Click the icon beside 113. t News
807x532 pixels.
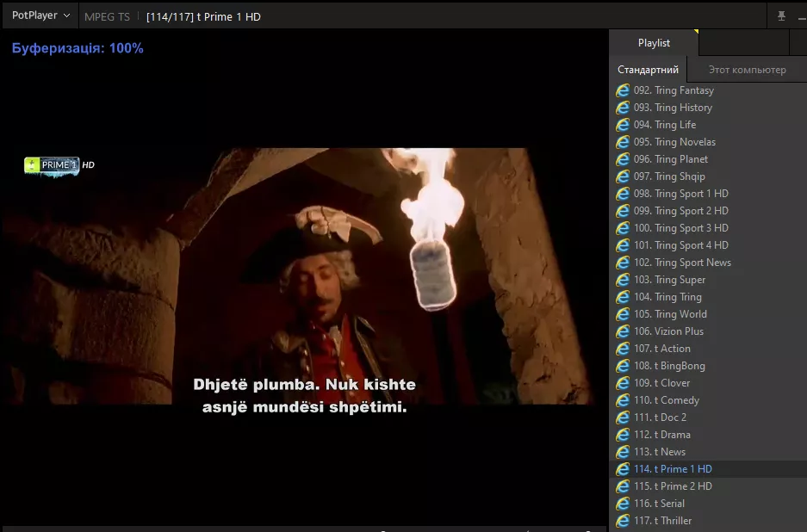pyautogui.click(x=623, y=452)
